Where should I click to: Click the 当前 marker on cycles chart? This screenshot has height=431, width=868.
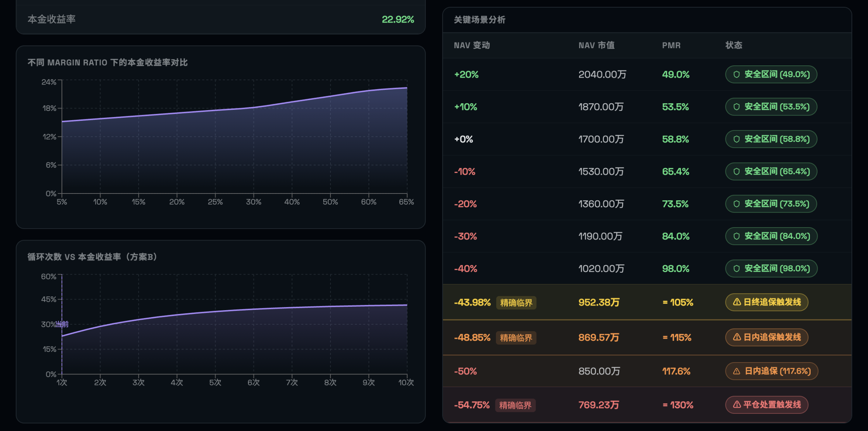pyautogui.click(x=62, y=324)
